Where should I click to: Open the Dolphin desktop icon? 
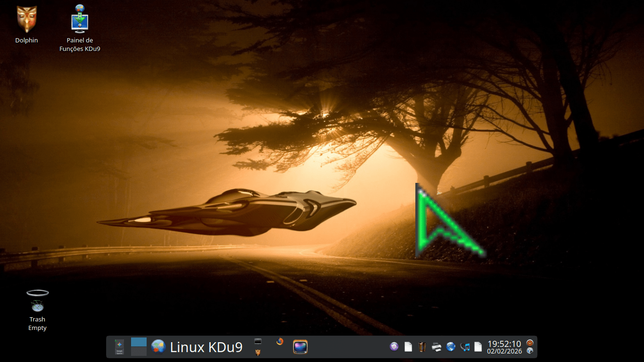pyautogui.click(x=27, y=20)
